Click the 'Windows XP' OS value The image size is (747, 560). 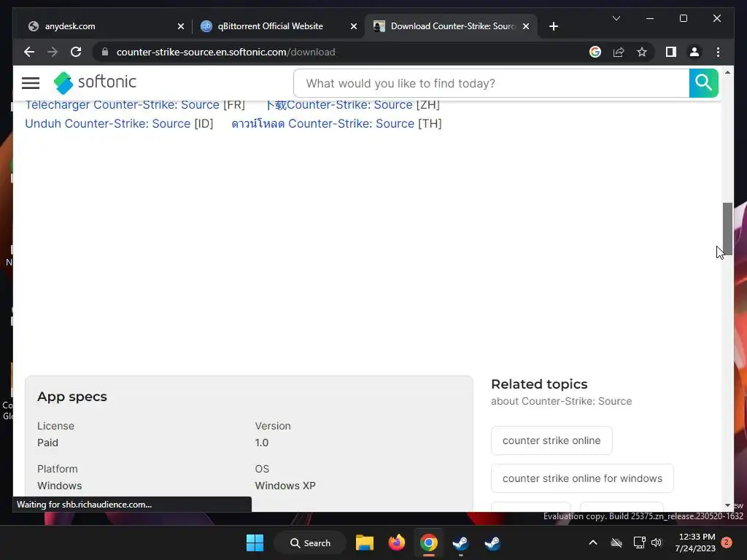click(x=285, y=486)
